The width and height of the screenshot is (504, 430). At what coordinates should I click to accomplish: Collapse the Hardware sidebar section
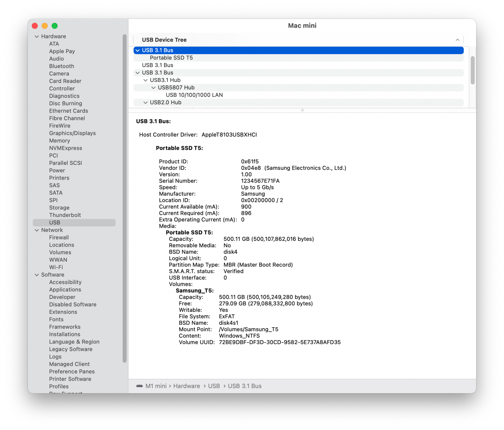pos(37,37)
